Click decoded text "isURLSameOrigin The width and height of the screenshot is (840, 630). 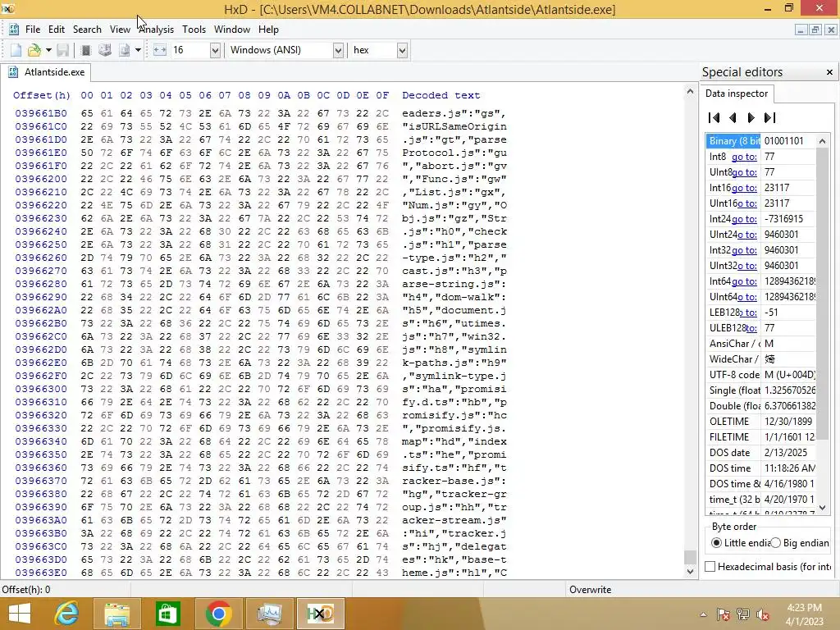click(454, 126)
